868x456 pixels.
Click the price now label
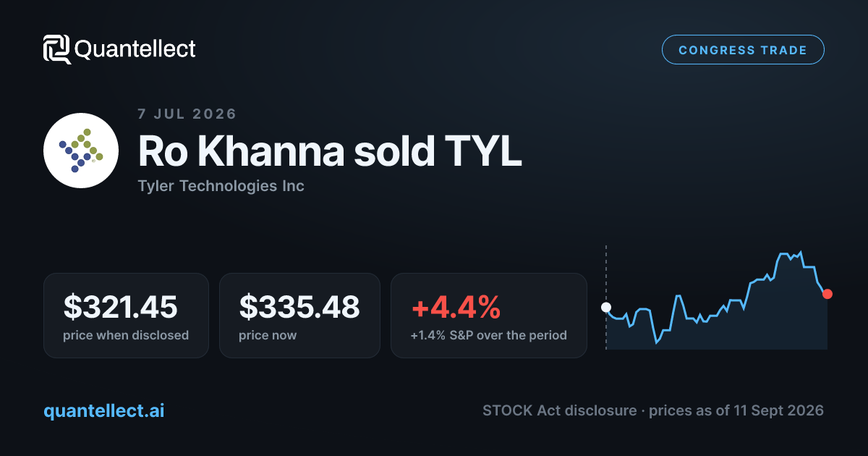point(268,335)
